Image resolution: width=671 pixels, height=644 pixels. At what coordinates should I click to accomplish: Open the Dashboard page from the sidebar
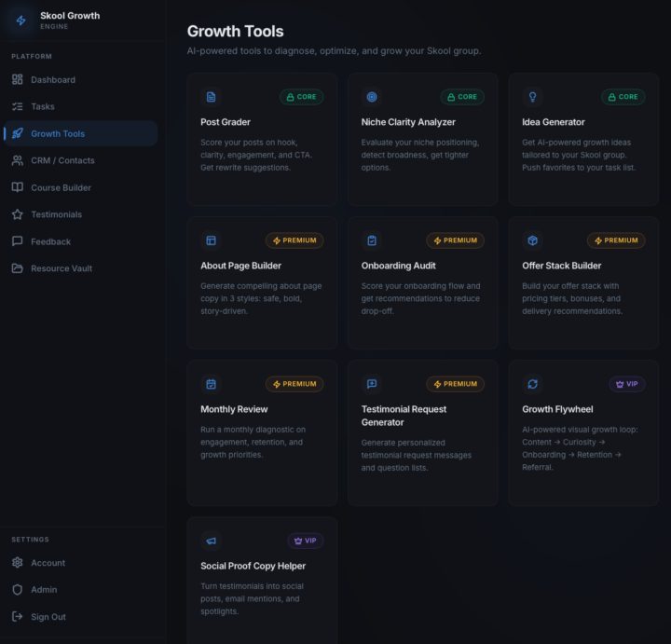[x=80, y=79]
